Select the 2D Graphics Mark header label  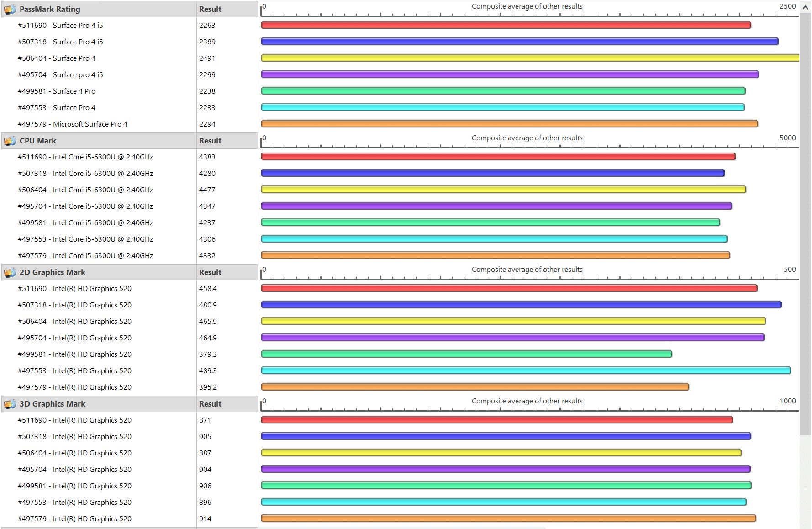[53, 272]
